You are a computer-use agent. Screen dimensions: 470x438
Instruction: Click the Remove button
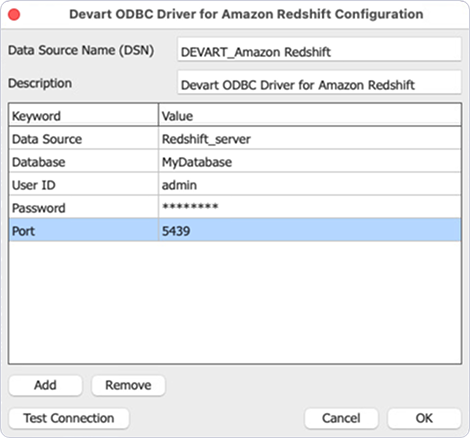(128, 385)
